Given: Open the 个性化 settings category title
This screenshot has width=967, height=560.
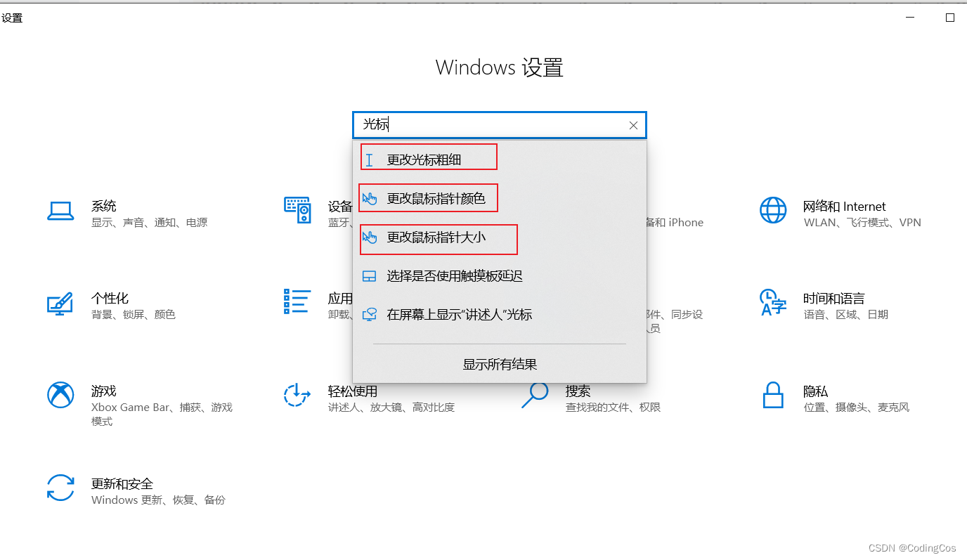Looking at the screenshot, I should pyautogui.click(x=110, y=299).
